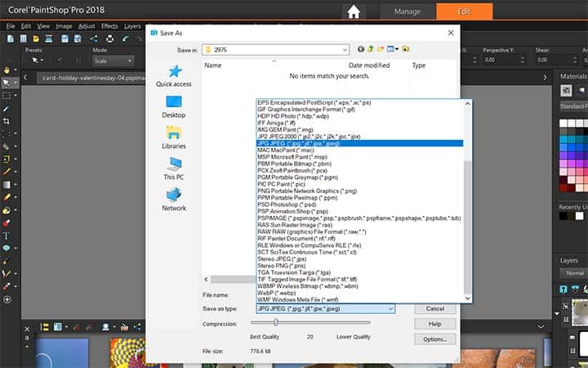Choose TIF Tagged Image File Format
The width and height of the screenshot is (588, 368).
coord(360,279)
